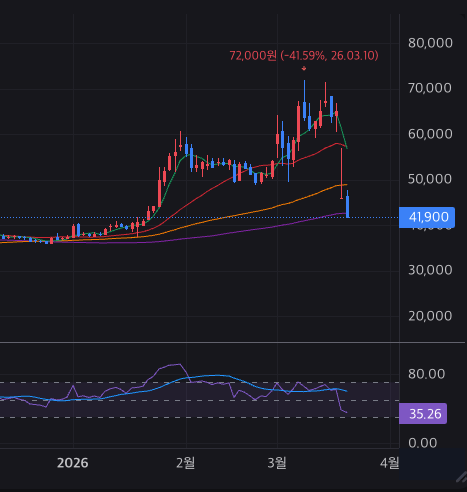This screenshot has height=492, width=467.
Task: Click the latest blue candlestick
Action: [348, 204]
